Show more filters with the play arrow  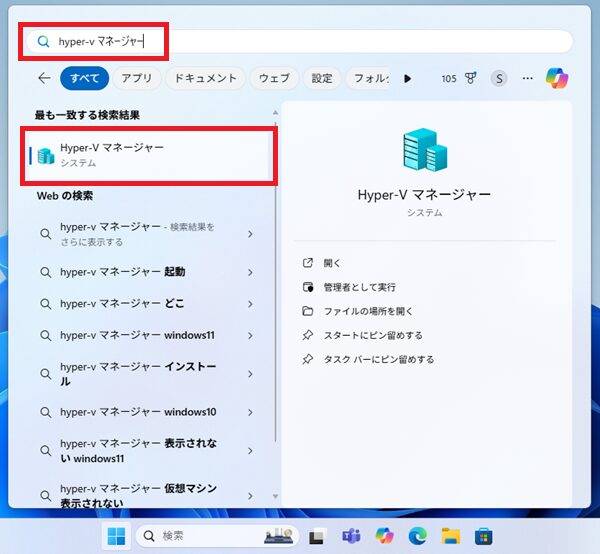coord(408,78)
